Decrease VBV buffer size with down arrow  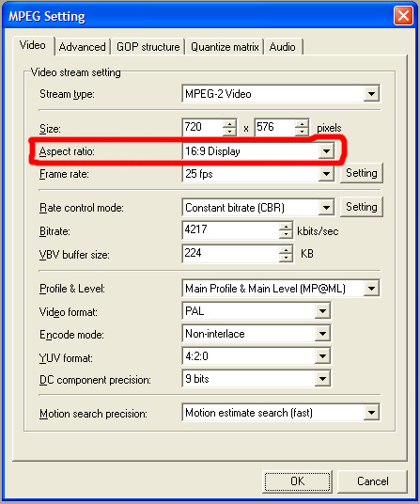(x=286, y=258)
